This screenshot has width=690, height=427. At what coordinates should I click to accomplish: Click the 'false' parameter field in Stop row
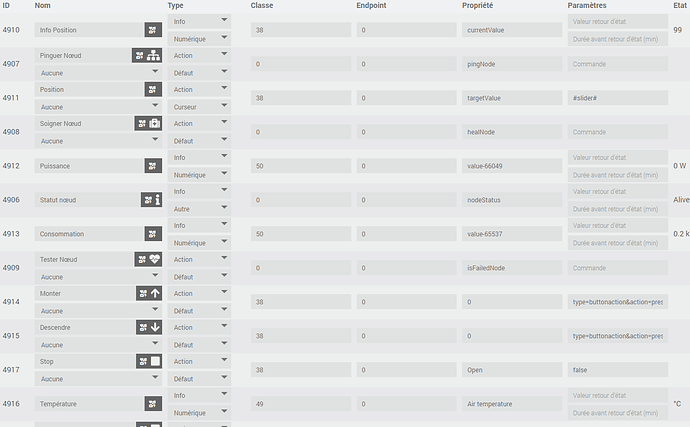pos(615,370)
